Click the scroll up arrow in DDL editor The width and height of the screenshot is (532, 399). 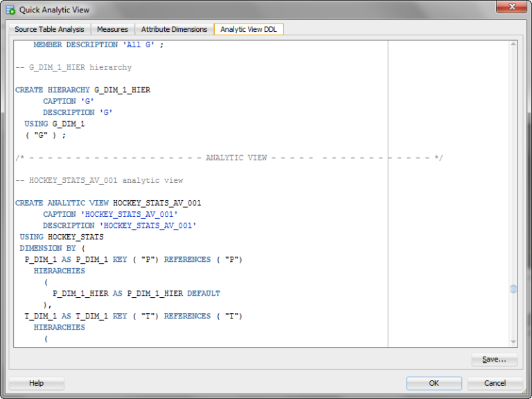click(x=513, y=46)
